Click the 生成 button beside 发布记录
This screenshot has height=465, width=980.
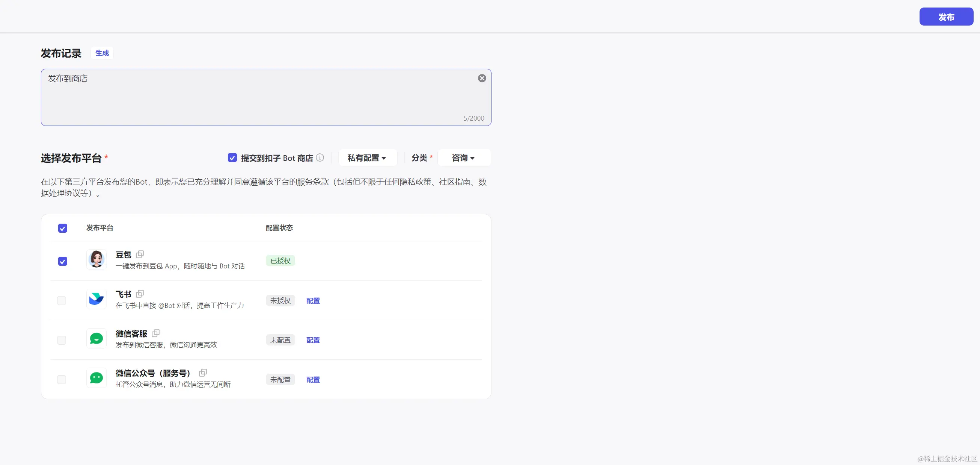[x=102, y=53]
